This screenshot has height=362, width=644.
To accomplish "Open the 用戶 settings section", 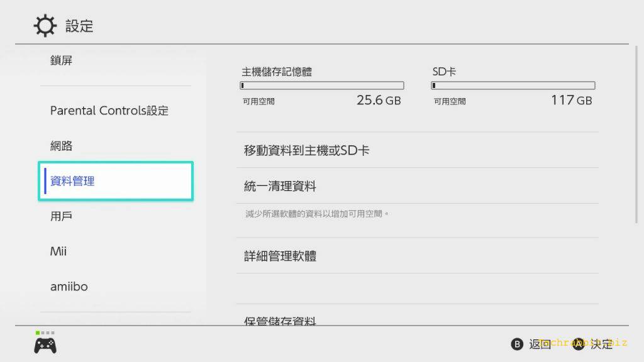I will 62,216.
